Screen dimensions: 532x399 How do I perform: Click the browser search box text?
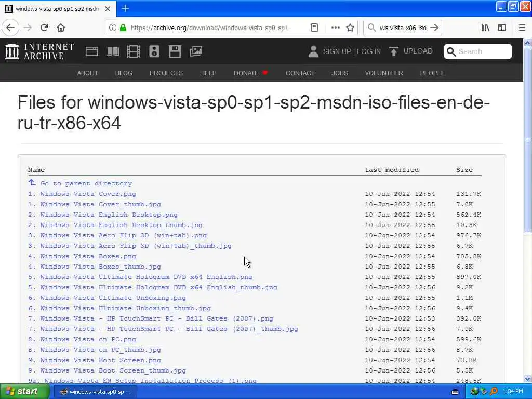tap(403, 28)
